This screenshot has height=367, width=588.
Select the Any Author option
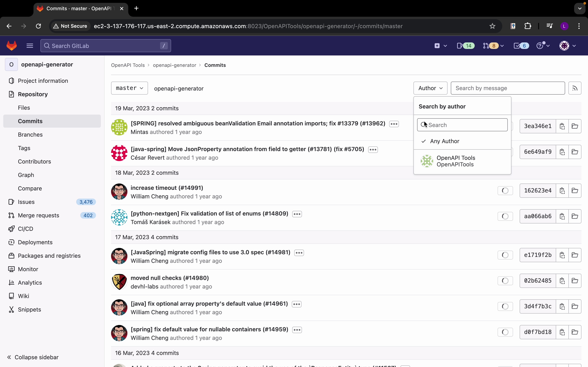(x=444, y=141)
